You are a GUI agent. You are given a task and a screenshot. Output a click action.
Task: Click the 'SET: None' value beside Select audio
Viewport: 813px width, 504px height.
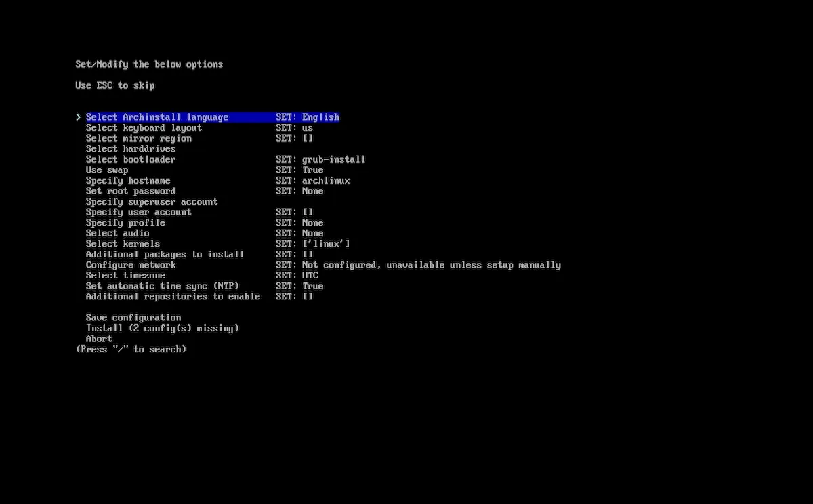pyautogui.click(x=300, y=233)
